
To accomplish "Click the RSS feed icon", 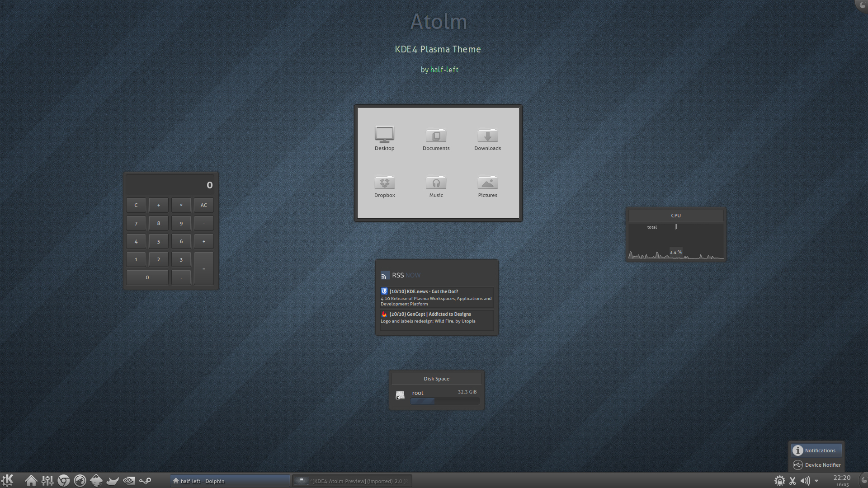I will click(385, 275).
